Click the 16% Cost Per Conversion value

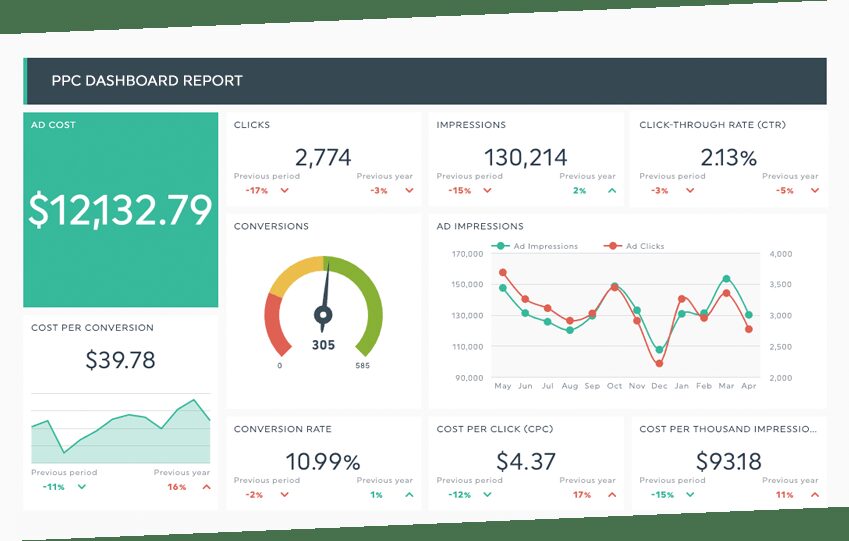tap(177, 487)
